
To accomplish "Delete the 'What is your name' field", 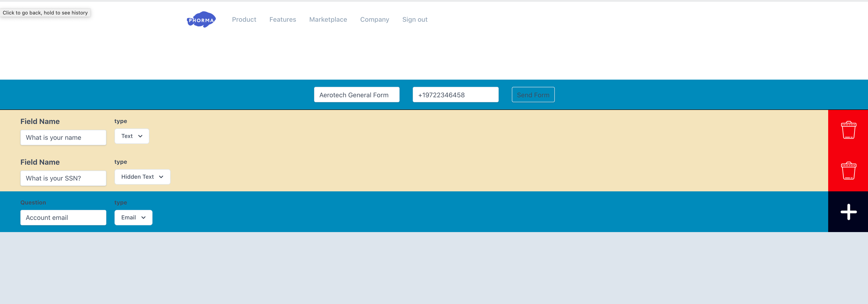I will [x=848, y=130].
